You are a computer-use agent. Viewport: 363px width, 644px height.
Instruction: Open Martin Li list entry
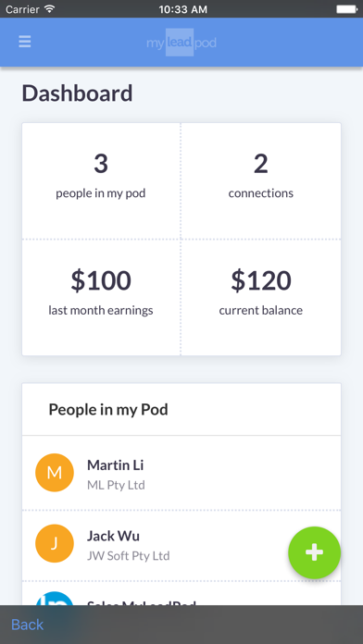click(181, 473)
